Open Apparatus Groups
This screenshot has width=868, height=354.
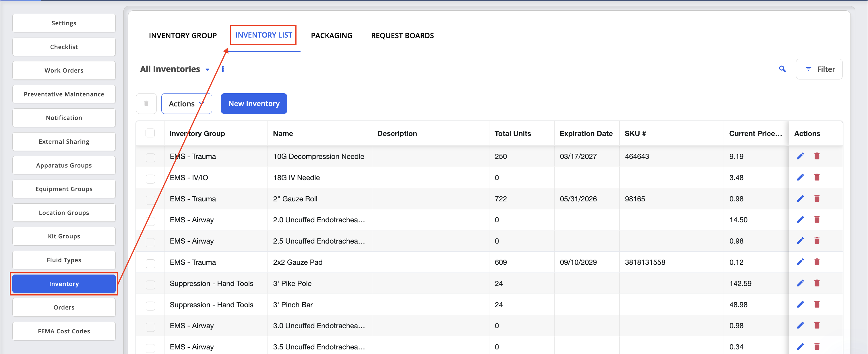[64, 165]
